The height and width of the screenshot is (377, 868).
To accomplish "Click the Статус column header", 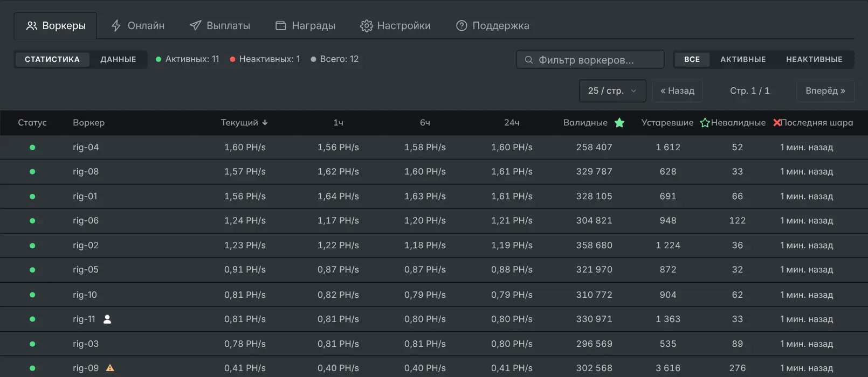I will (32, 123).
